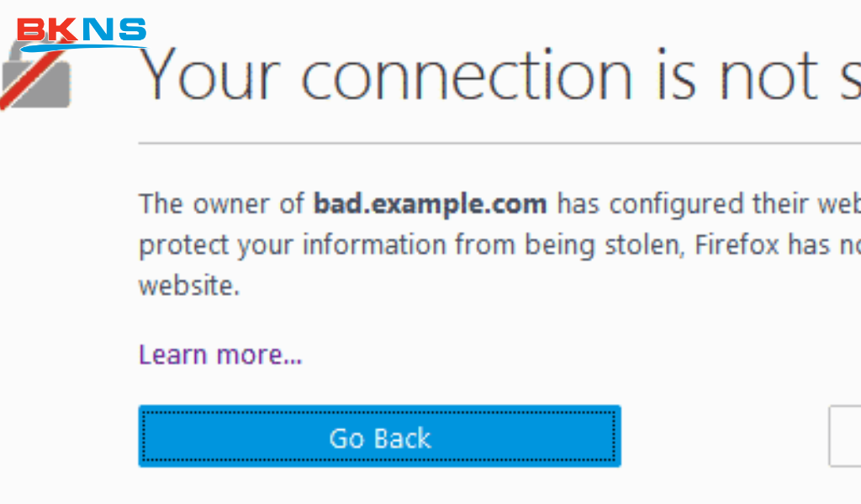The height and width of the screenshot is (504, 861).
Task: Click the words "The owner of"
Action: pos(223,204)
